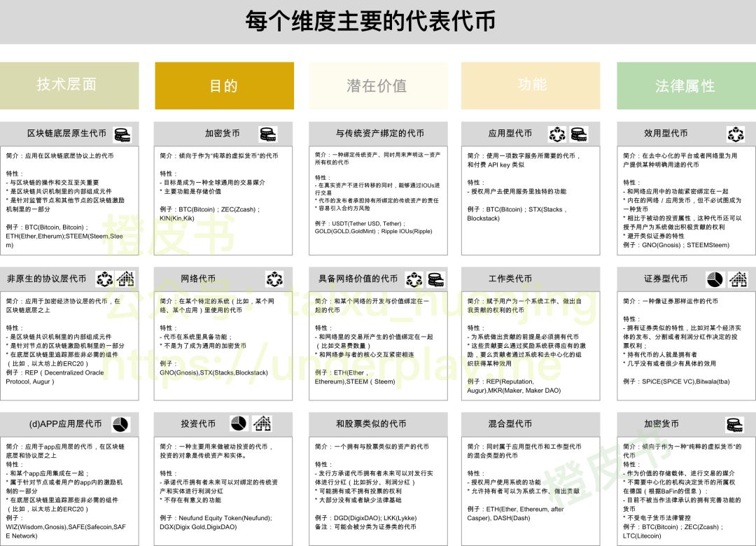Screen dimensions: 756x546
Task: Click the line Protocol, Augur )
Action: click(30, 381)
